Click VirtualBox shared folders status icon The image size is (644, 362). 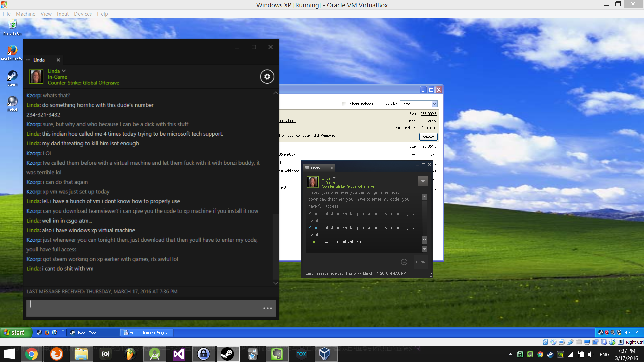tap(579, 342)
